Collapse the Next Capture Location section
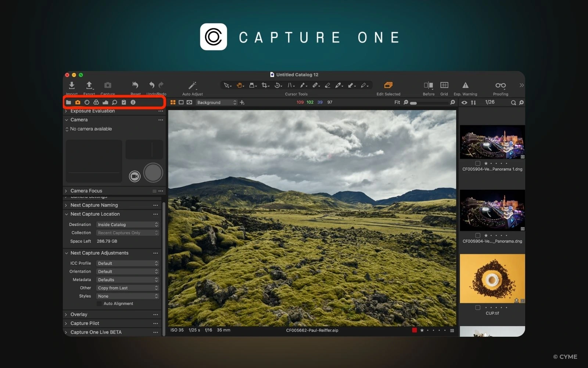 (67, 214)
